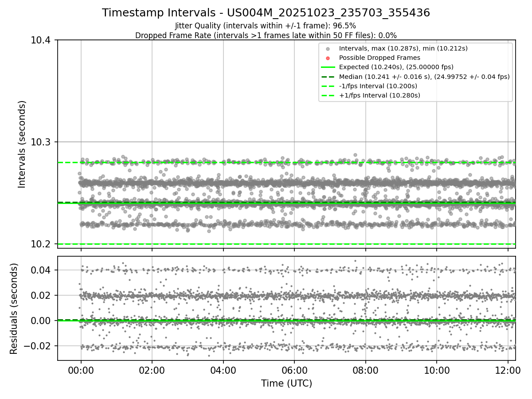Select the 'Jitter Quality' subtitle line

tap(266, 26)
